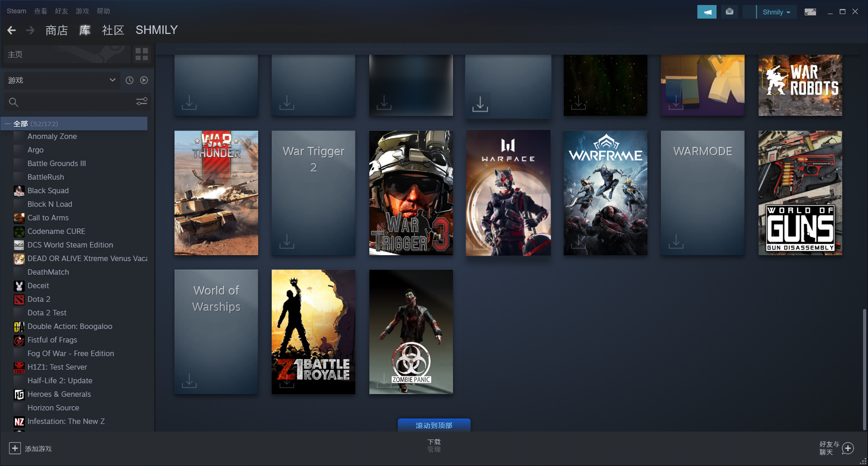Click download icon on War Trigger 2

287,242
